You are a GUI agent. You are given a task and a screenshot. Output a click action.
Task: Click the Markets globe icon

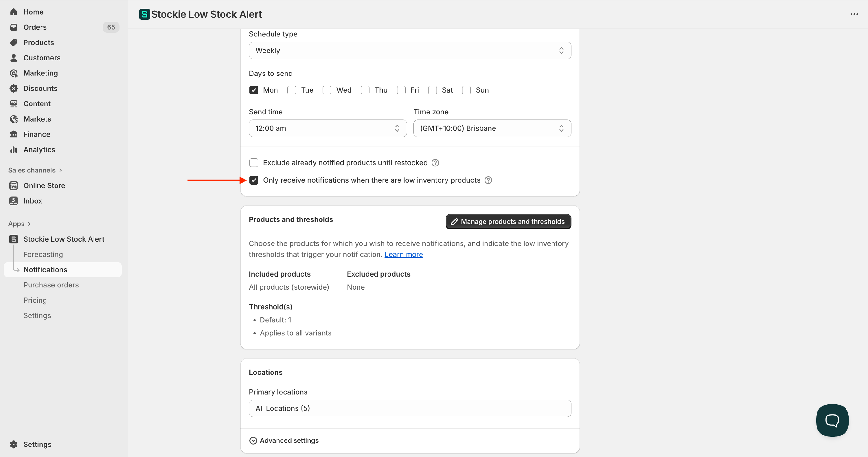click(14, 119)
